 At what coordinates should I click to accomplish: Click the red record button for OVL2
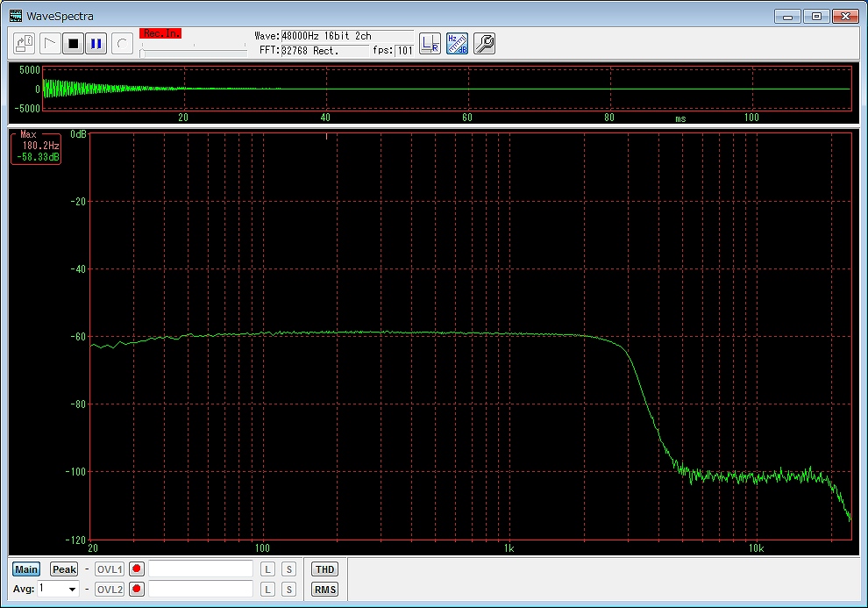pos(137,590)
